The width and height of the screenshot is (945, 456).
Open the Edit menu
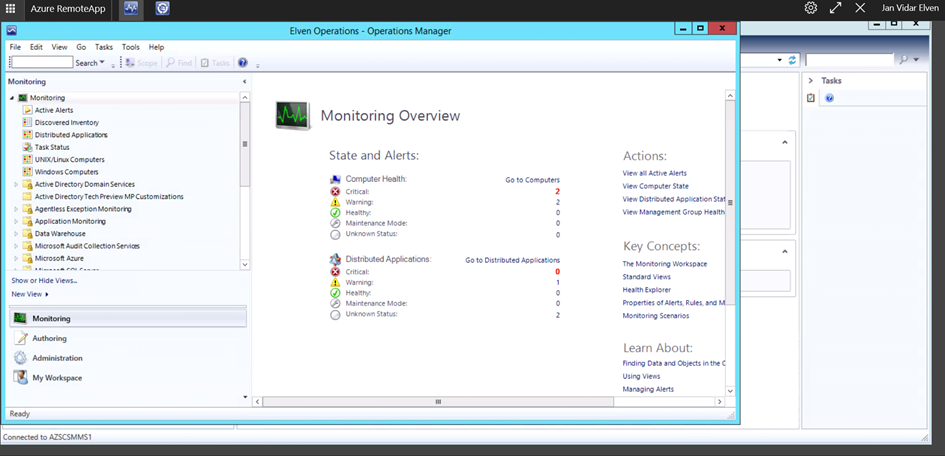coord(36,47)
